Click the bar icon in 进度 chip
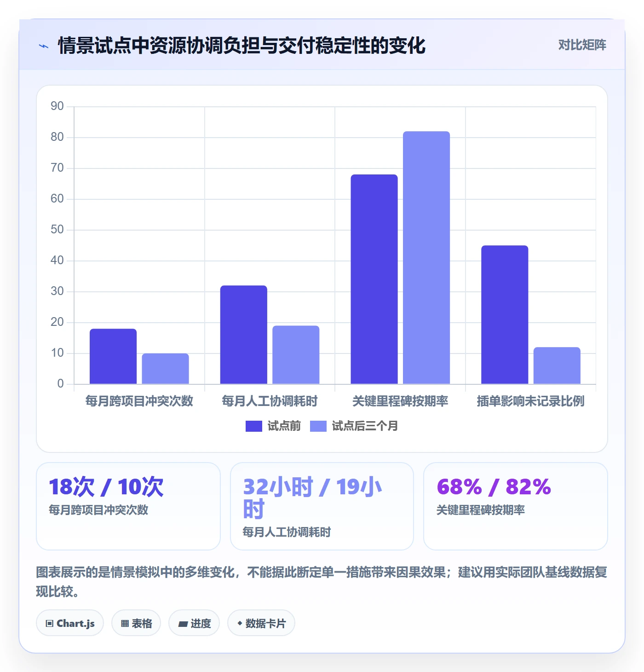 [x=183, y=624]
